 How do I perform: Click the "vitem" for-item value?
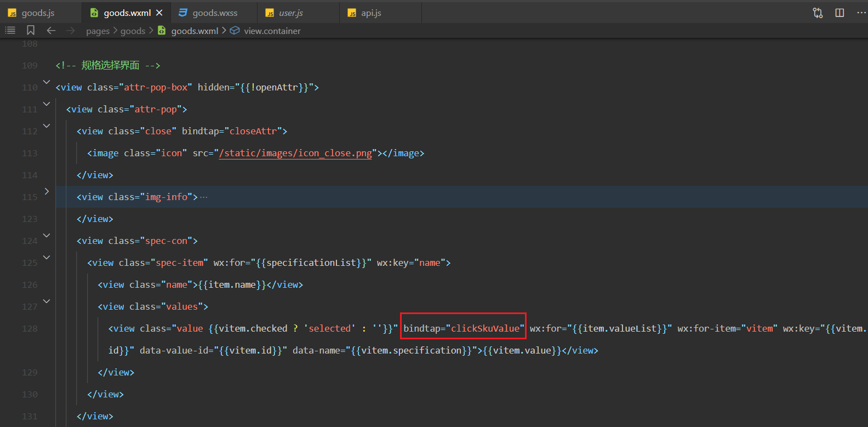pos(759,329)
